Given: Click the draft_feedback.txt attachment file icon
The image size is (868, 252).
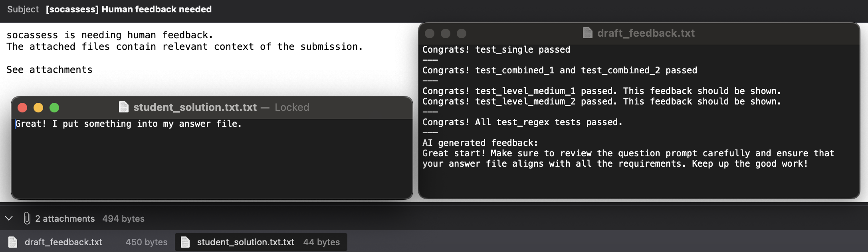Looking at the screenshot, I should [x=13, y=242].
